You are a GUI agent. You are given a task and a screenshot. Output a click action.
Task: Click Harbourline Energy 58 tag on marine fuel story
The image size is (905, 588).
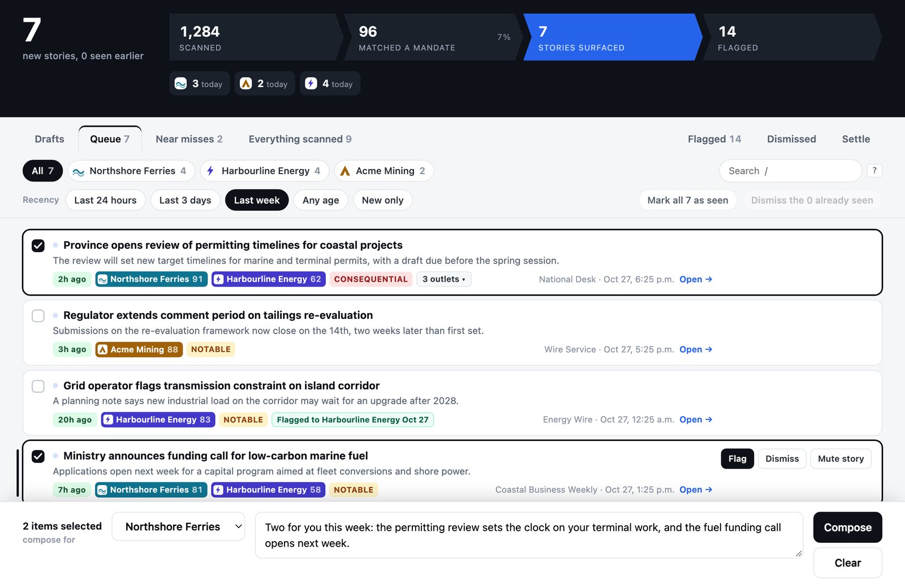click(268, 490)
